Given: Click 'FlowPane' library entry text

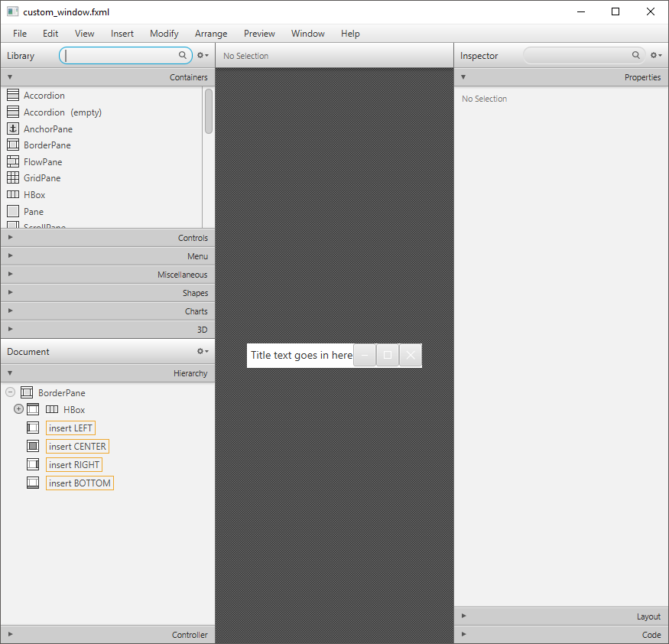Looking at the screenshot, I should pyautogui.click(x=43, y=162).
